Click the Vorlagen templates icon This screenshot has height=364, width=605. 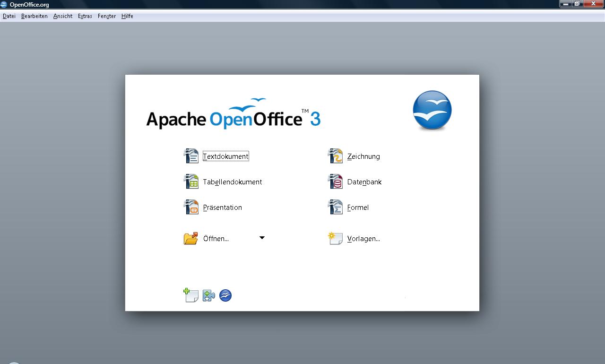[335, 238]
